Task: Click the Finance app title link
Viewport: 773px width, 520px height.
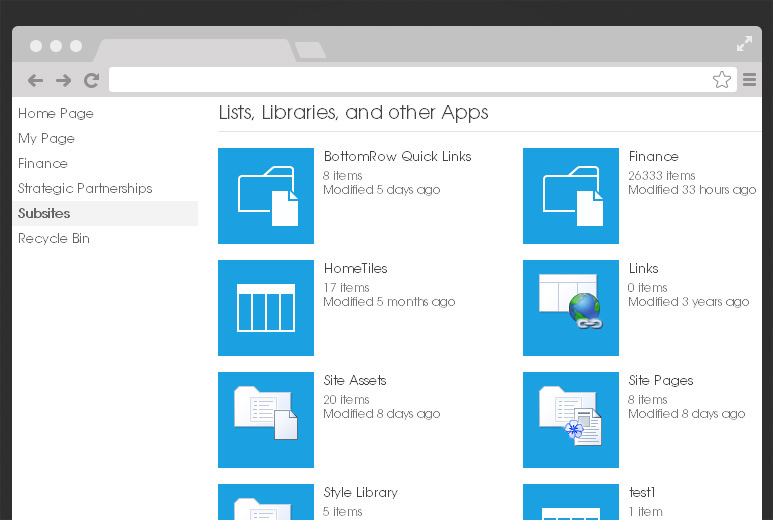Action: [x=654, y=157]
